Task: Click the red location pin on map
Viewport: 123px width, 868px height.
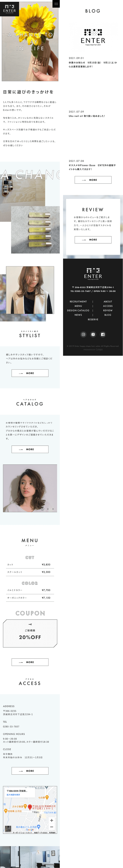Action: (30, 807)
